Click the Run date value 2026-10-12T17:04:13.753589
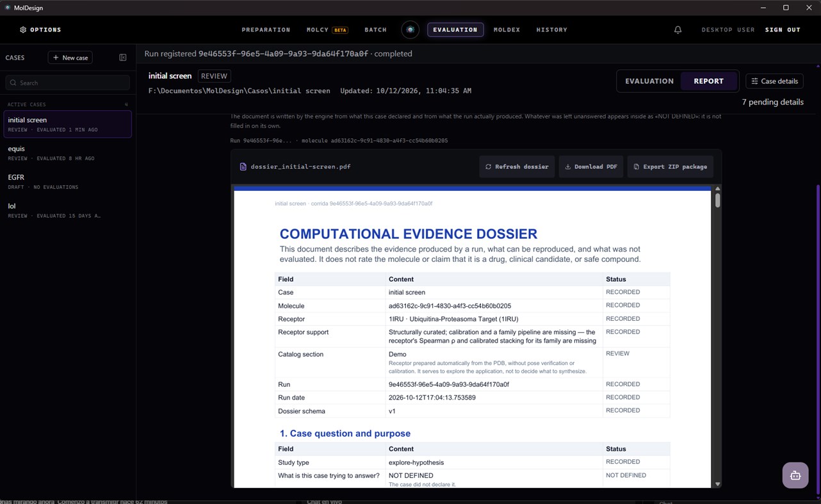Image resolution: width=821 pixels, height=504 pixels. (432, 398)
